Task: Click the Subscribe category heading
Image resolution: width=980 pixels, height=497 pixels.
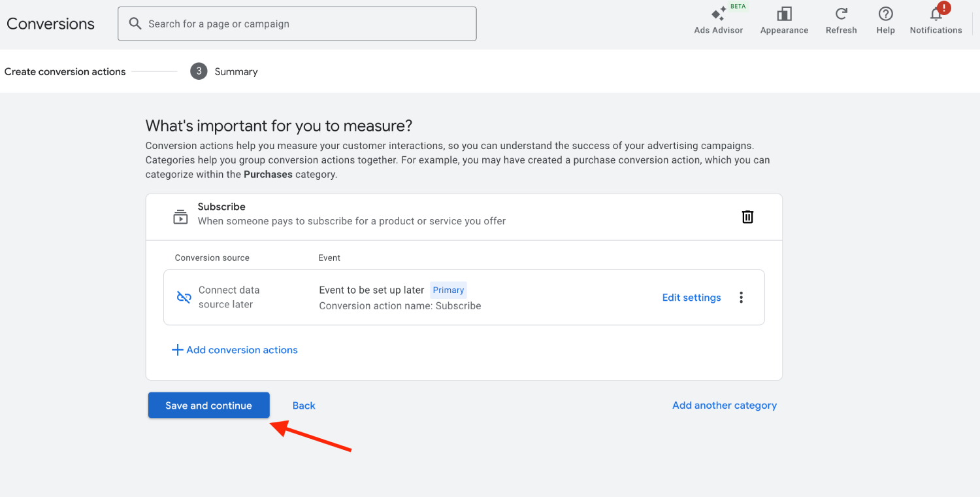Action: tap(221, 207)
